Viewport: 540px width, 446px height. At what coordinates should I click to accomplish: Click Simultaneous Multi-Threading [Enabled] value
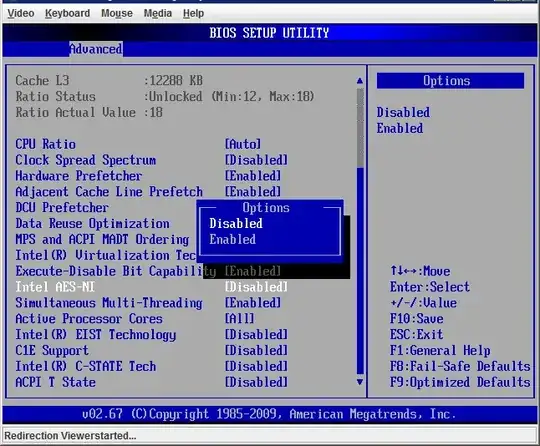[x=253, y=303]
